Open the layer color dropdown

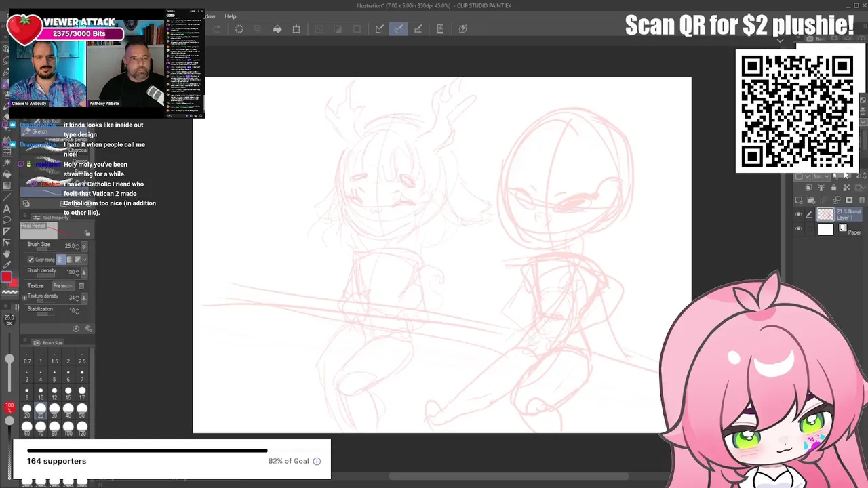(x=802, y=176)
